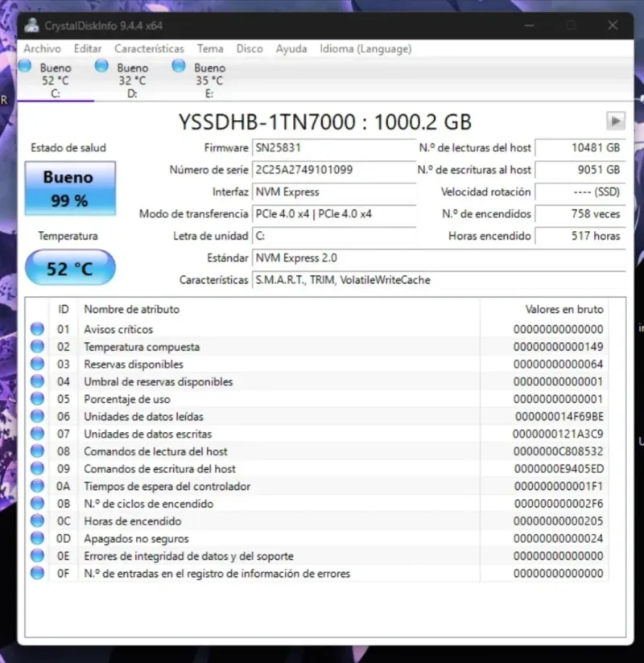Click the 52 °C temperature button
The height and width of the screenshot is (663, 644).
pos(70,268)
